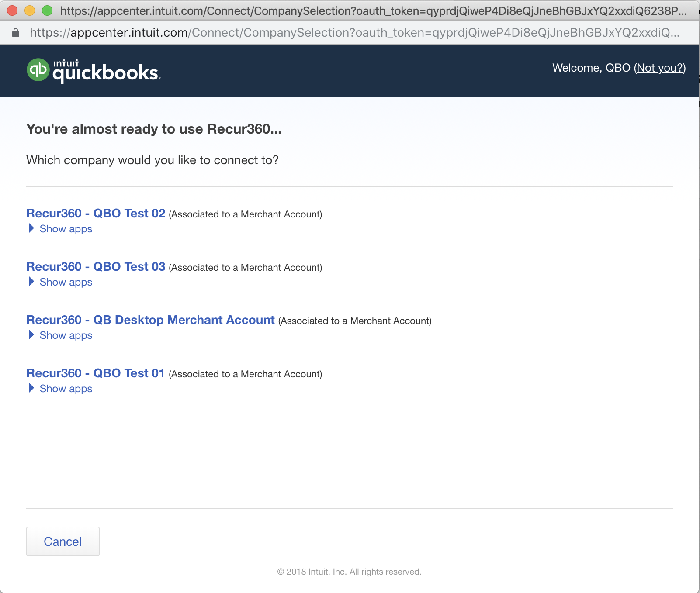This screenshot has height=593, width=700.
Task: Expand Show apps under QBO Test 03
Action: coord(60,282)
